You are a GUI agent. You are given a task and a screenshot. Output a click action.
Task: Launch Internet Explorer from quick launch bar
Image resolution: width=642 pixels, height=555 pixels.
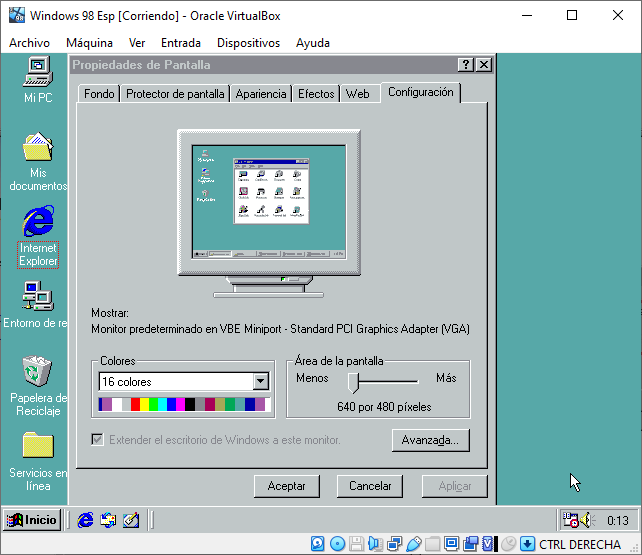pos(86,520)
